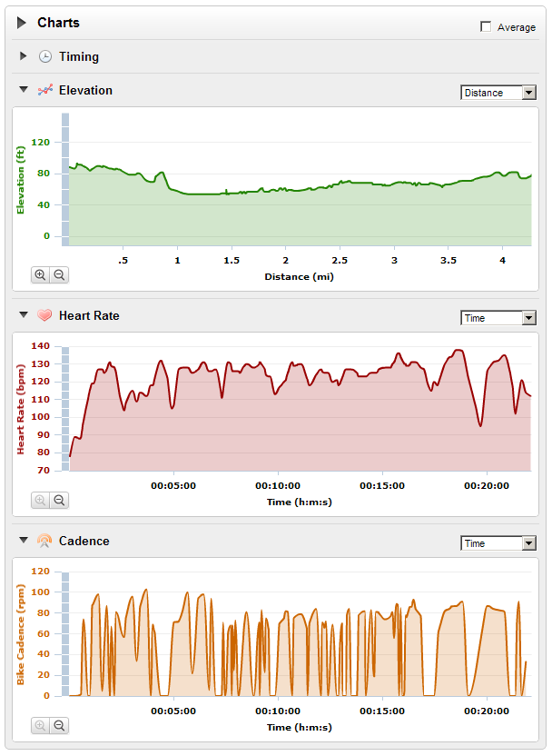This screenshot has width=552, height=756.
Task: Expand the Timing section
Action: coord(24,56)
